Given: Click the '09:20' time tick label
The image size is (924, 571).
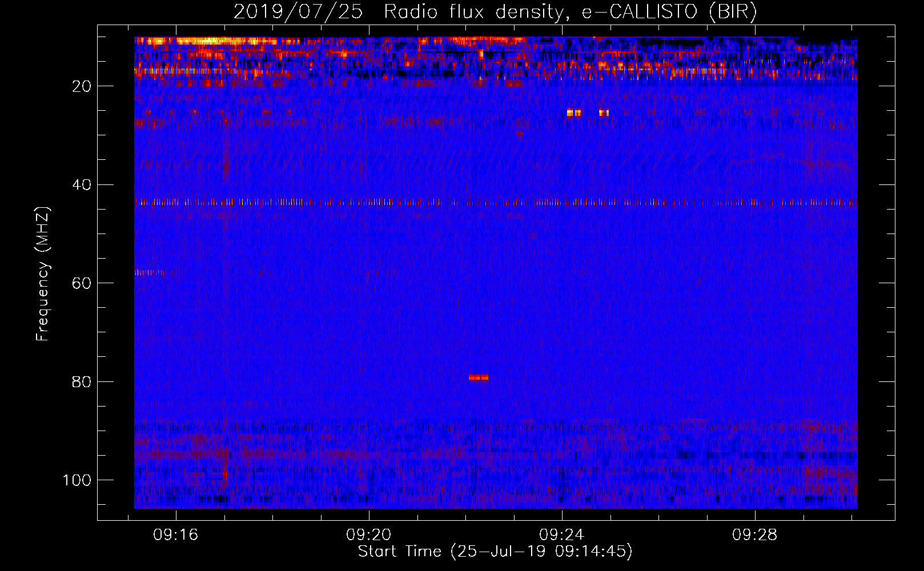Looking at the screenshot, I should pyautogui.click(x=369, y=534).
